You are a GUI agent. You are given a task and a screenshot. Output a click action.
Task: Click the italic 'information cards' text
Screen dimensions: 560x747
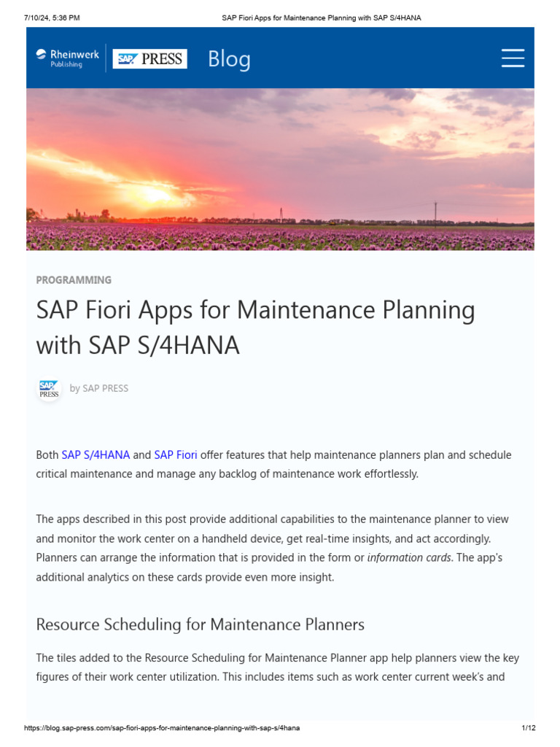coord(409,558)
